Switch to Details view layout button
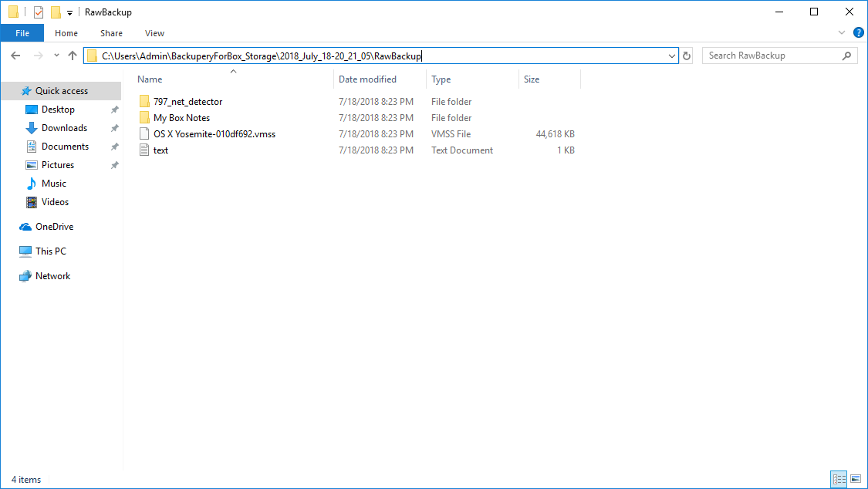 (839, 479)
